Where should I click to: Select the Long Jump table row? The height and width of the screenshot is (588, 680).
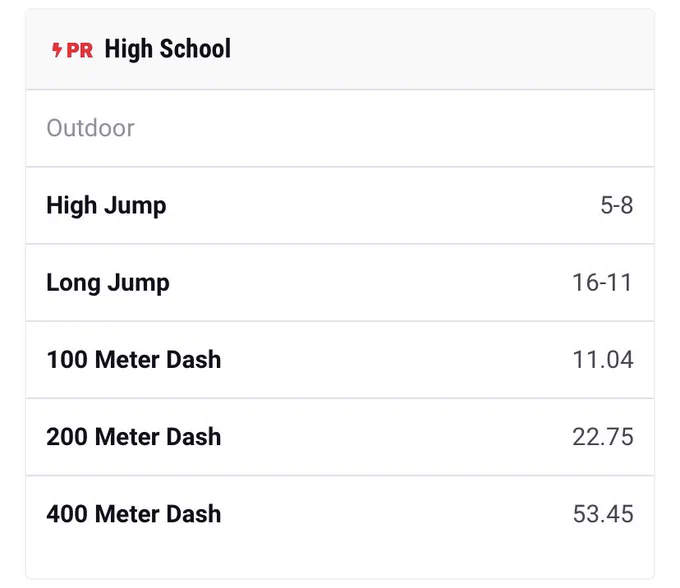[x=340, y=283]
